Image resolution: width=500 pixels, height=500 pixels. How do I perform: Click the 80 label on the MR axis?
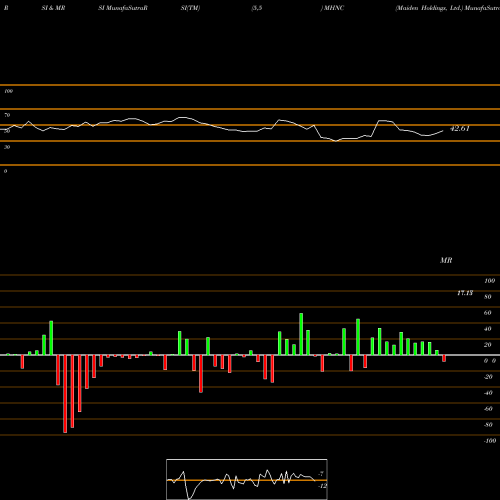[x=488, y=297]
